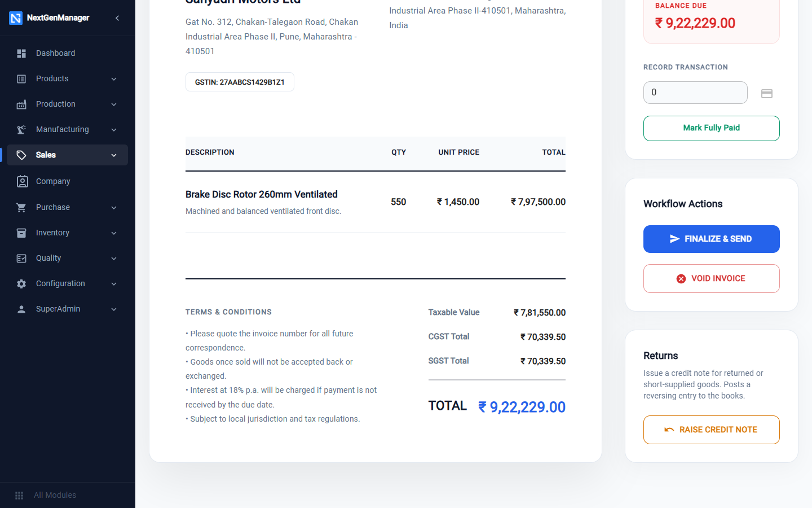Screen dimensions: 812x508
Task: Expand the Production menu chevron
Action: click(x=114, y=104)
